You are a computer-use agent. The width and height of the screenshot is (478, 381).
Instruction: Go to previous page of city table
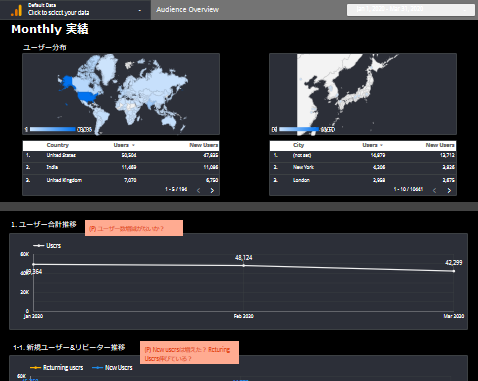(435, 190)
